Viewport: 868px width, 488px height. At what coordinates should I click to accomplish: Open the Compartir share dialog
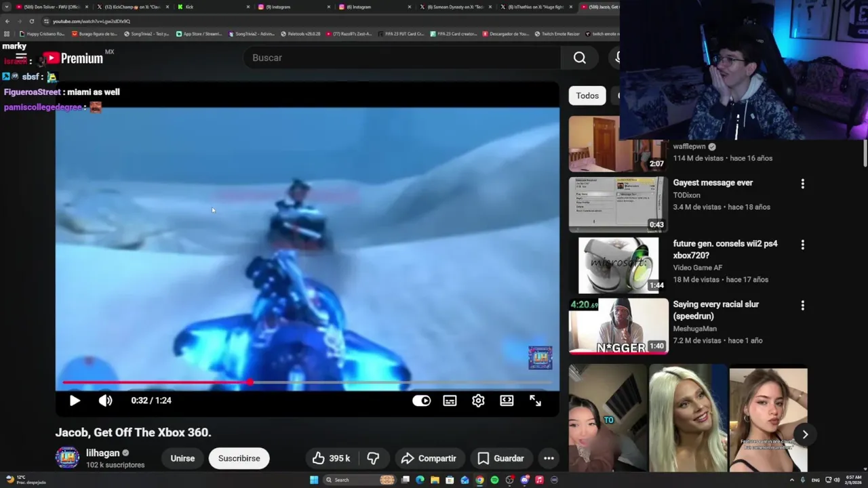click(429, 458)
